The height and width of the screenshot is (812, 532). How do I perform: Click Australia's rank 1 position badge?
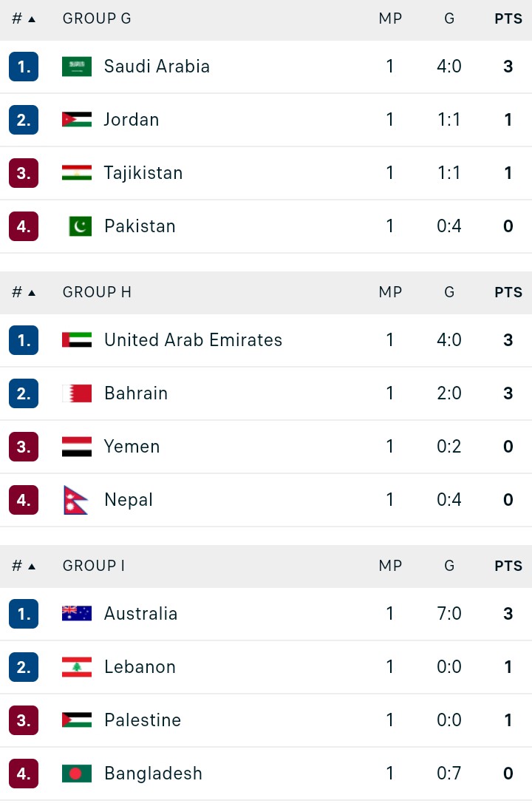tap(24, 614)
